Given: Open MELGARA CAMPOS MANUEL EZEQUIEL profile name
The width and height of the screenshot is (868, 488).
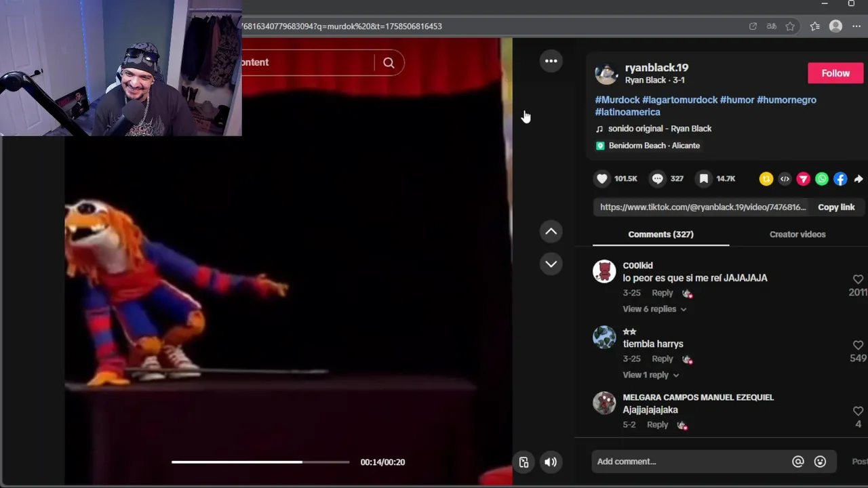Looking at the screenshot, I should click(x=698, y=397).
